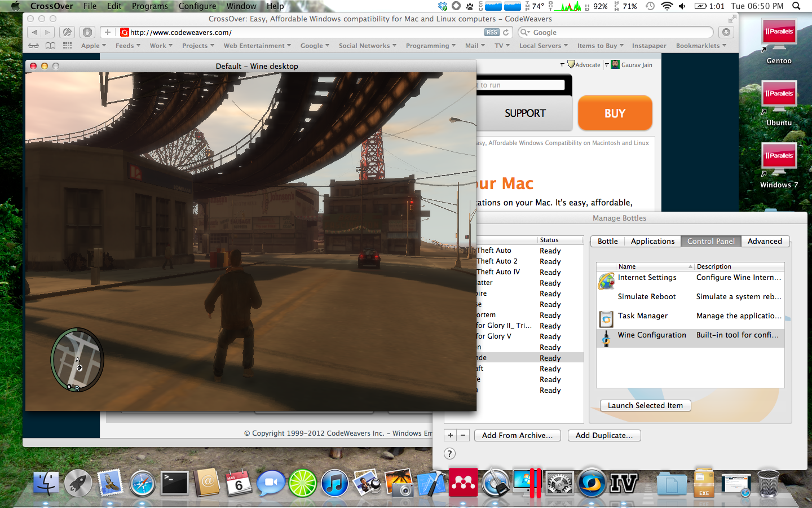812x508 pixels.
Task: Open the Configure menu in menu bar
Action: [x=197, y=6]
